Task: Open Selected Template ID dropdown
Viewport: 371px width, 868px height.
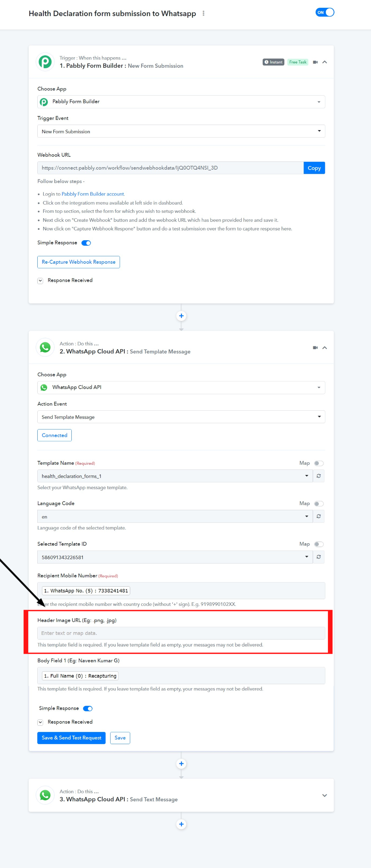Action: pos(175,557)
